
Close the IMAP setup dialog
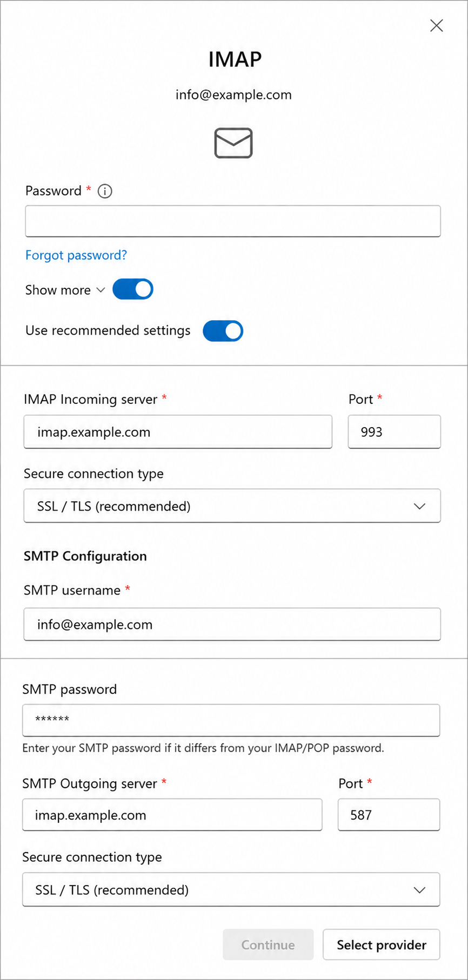click(436, 25)
